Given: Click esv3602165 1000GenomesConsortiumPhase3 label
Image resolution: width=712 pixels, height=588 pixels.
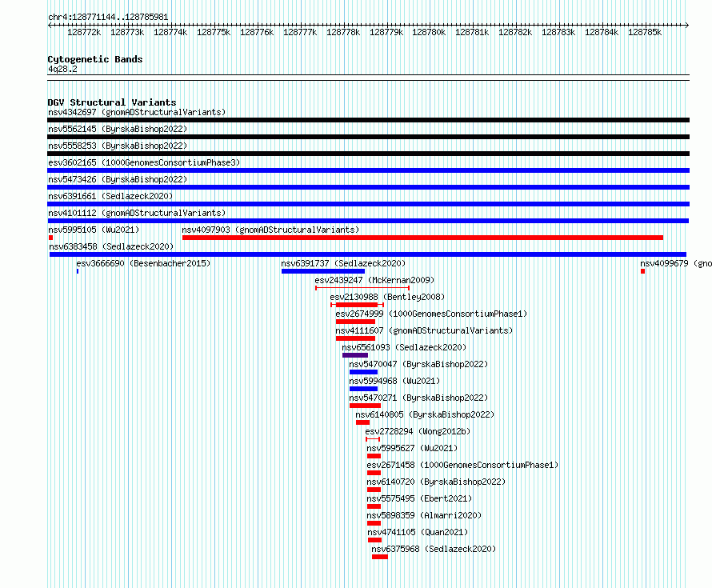Looking at the screenshot, I should pyautogui.click(x=144, y=162).
